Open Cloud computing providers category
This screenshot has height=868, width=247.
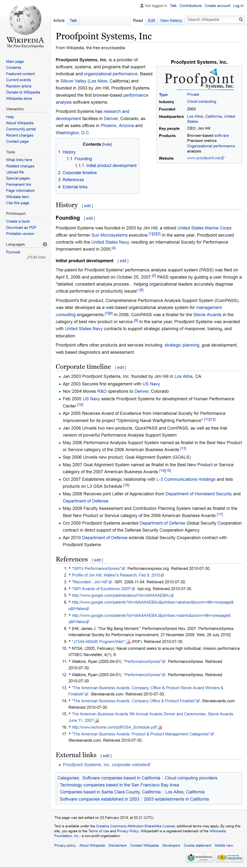pyautogui.click(x=191, y=778)
